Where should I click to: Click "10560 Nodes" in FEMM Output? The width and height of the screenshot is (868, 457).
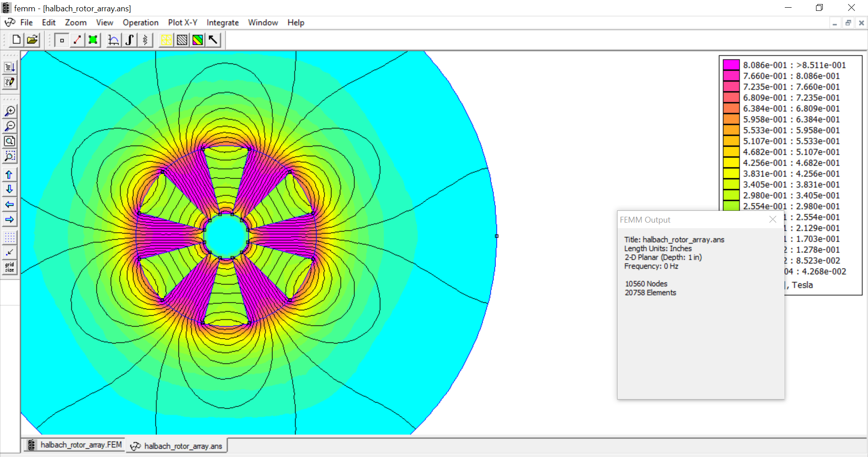[x=646, y=284]
